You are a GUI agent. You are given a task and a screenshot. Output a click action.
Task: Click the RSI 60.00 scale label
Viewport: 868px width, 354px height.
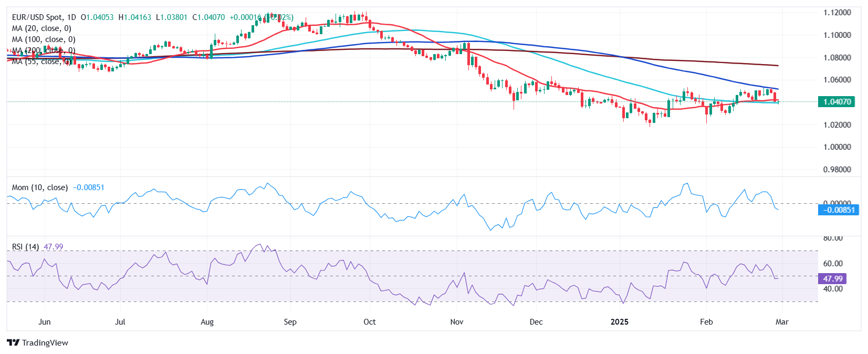[833, 264]
